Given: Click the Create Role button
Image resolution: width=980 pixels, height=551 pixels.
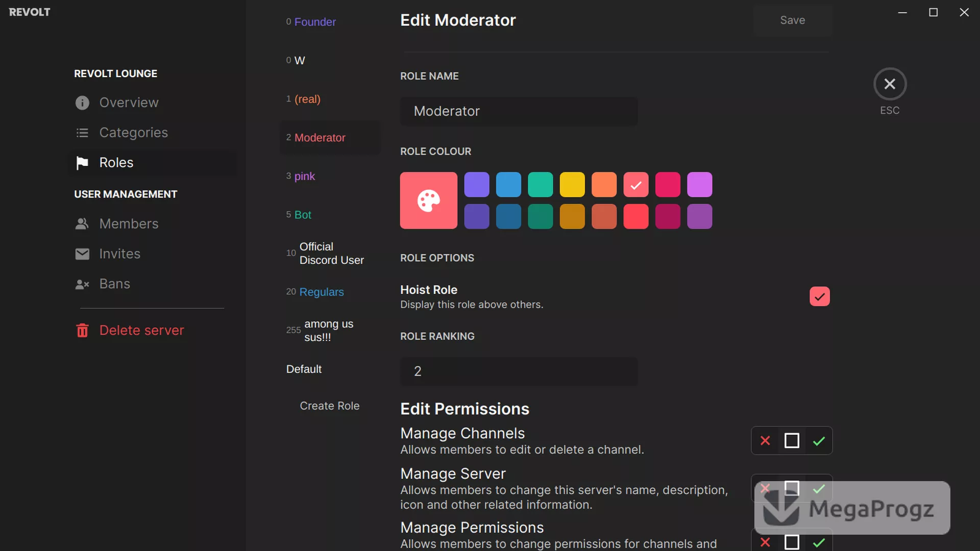Looking at the screenshot, I should click(x=330, y=406).
